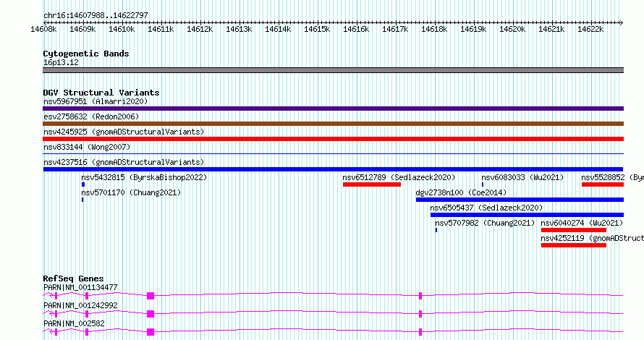Open the nsv6505437 (Sedlazeck2020) label
The height and width of the screenshot is (340, 644).
click(x=486, y=208)
